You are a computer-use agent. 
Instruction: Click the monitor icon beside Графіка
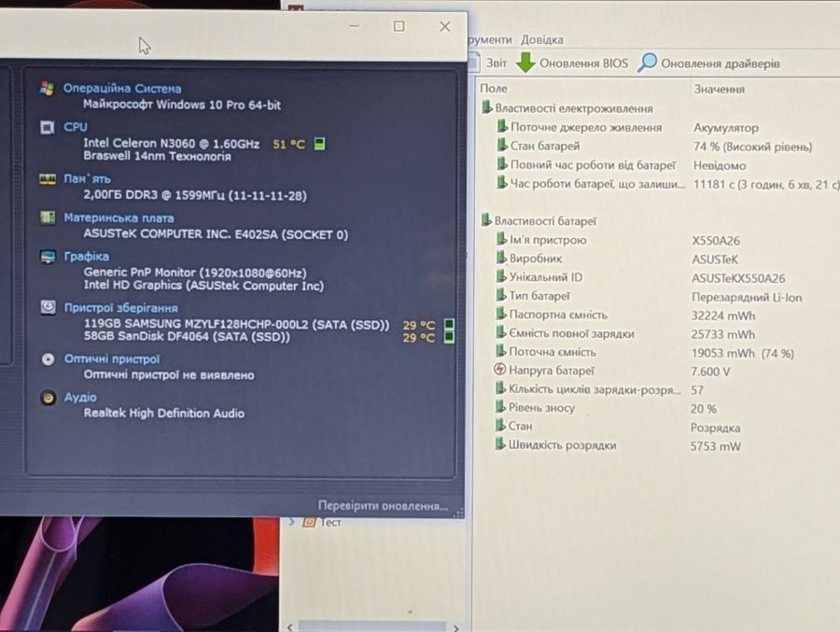[48, 257]
